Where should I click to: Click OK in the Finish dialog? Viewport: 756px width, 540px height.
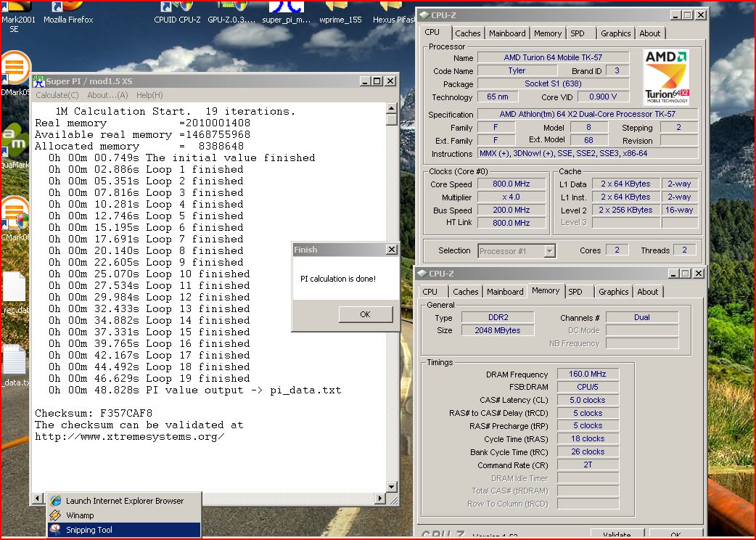pyautogui.click(x=366, y=314)
